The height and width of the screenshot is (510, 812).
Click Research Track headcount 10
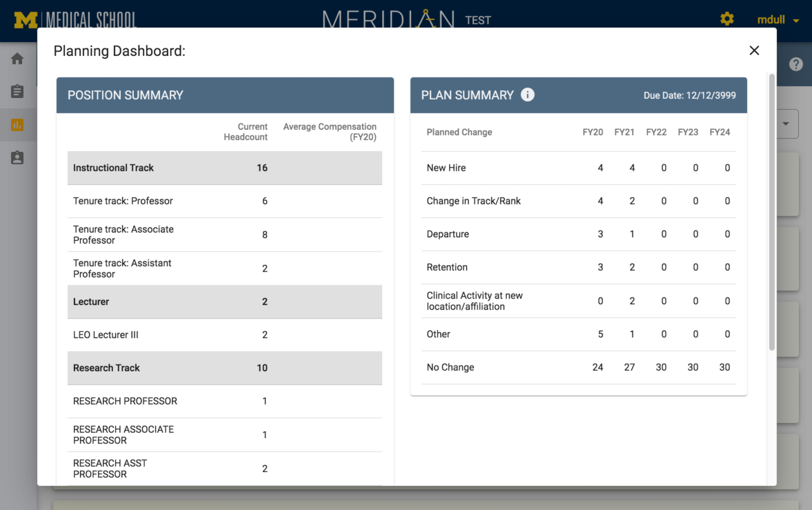(x=262, y=368)
